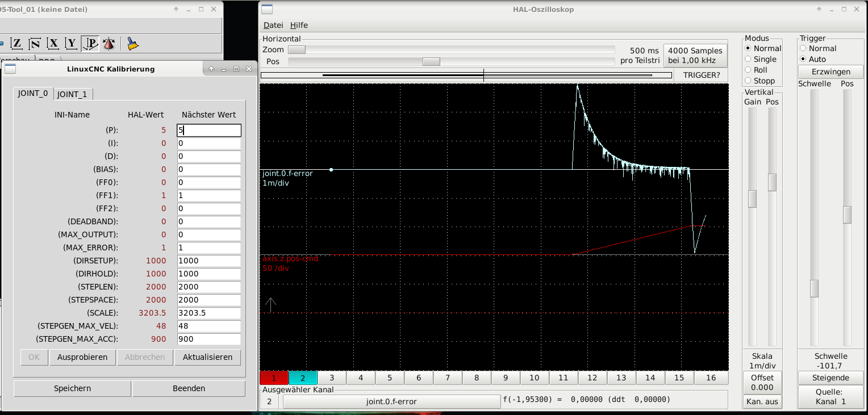
Task: Click the joint.0.f-error channel source button
Action: coord(391,401)
